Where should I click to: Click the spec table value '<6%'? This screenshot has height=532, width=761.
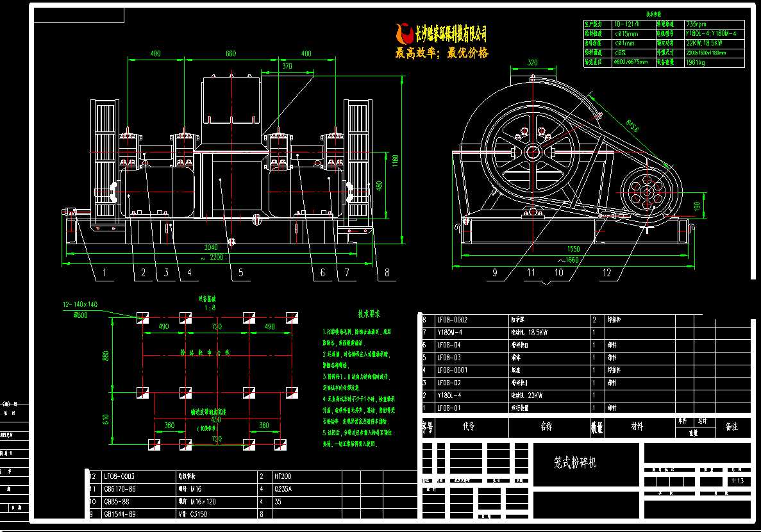[620, 53]
